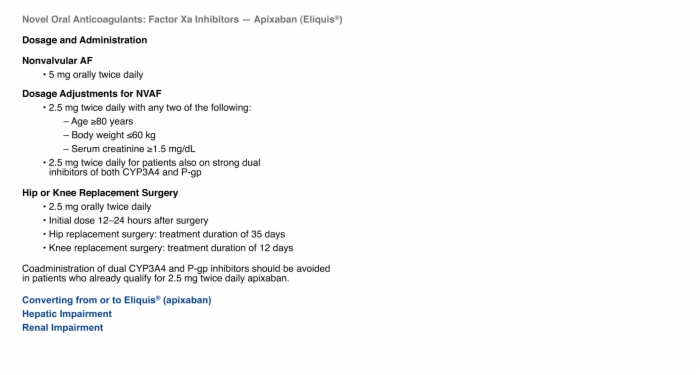Viewport: 700px width, 375px height.
Task: Click the Dosage Adjustments for NVAF heading
Action: coord(92,94)
